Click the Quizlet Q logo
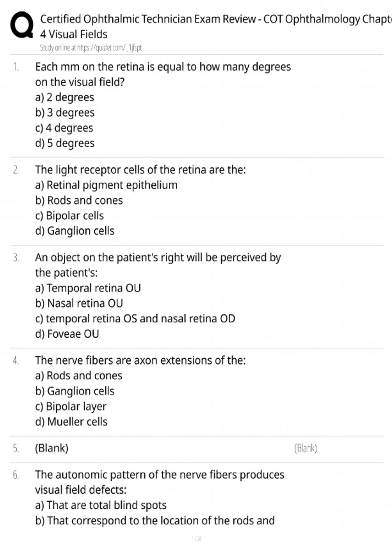The image size is (392, 556). pos(22,25)
